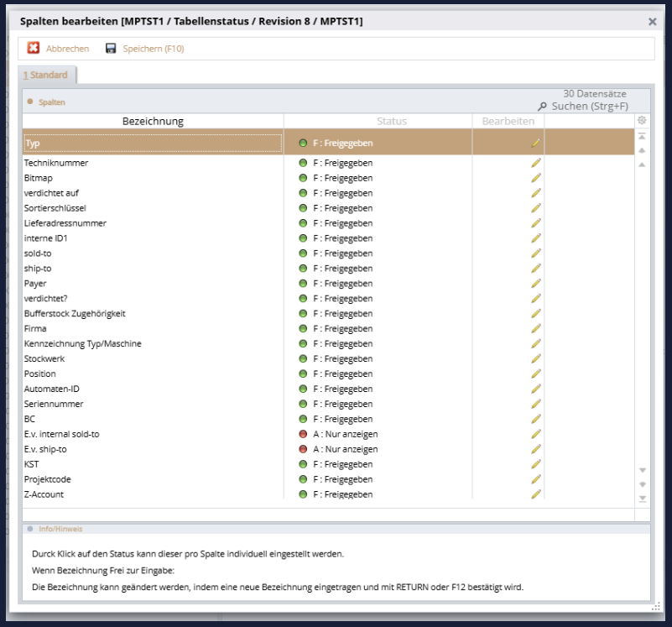Toggle the green status dot for Bitmap
672x627 pixels.
303,178
